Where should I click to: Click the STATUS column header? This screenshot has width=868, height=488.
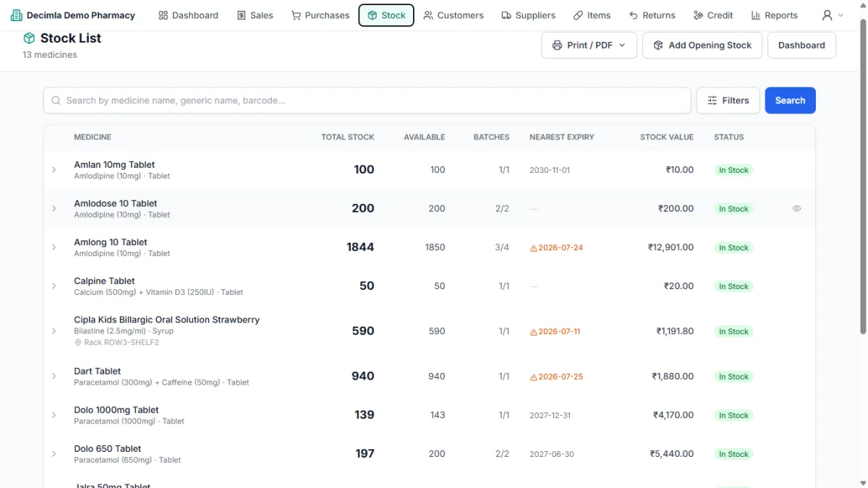[728, 137]
